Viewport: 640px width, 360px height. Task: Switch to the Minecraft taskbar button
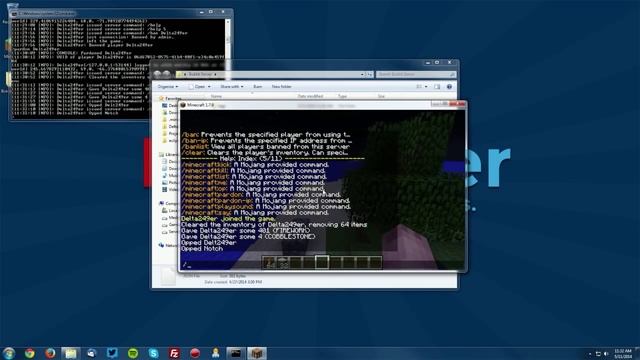(x=257, y=353)
